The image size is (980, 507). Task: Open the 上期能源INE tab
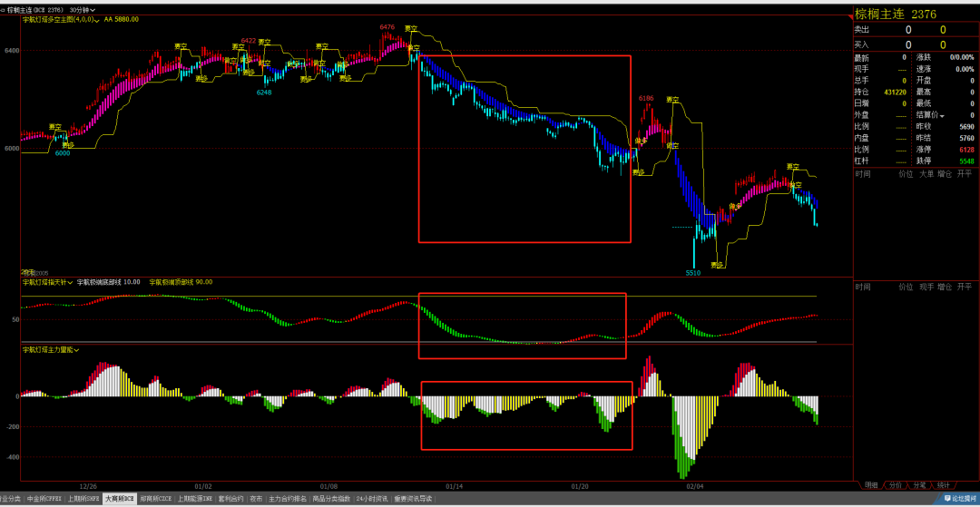pyautogui.click(x=195, y=499)
